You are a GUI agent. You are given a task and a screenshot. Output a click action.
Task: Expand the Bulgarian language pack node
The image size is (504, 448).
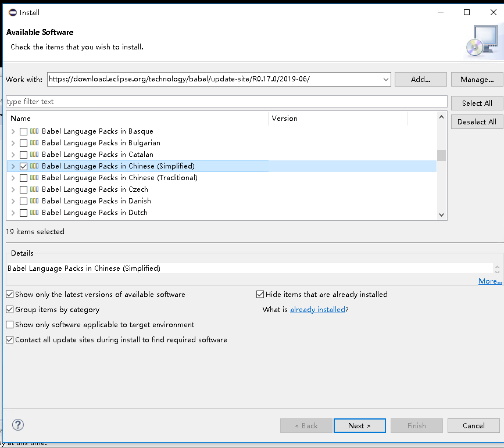(13, 143)
